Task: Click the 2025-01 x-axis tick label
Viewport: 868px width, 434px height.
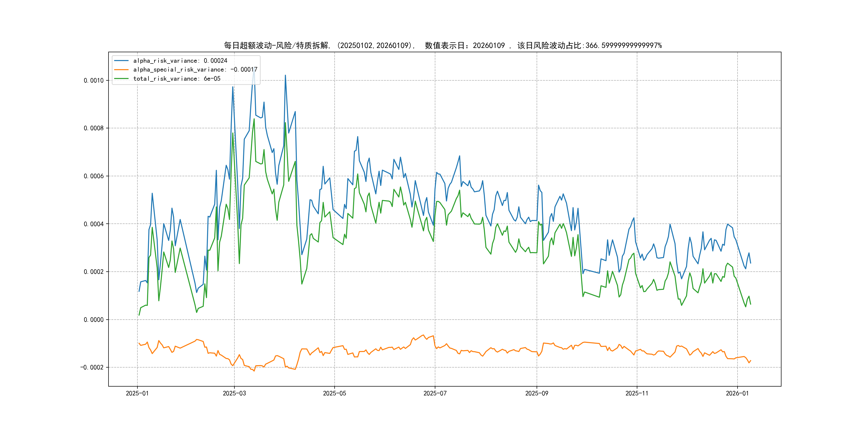Action: point(137,393)
